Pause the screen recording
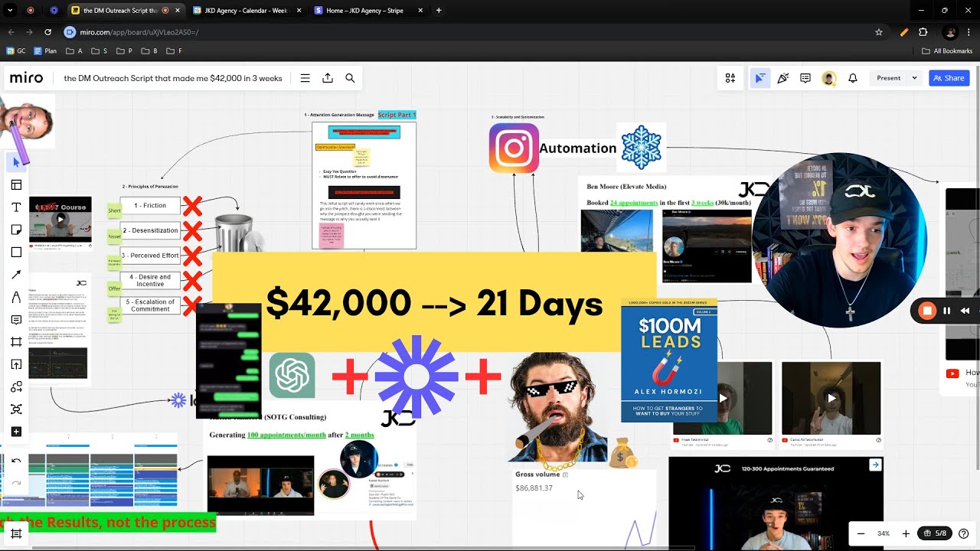This screenshot has height=551, width=980. (x=947, y=311)
